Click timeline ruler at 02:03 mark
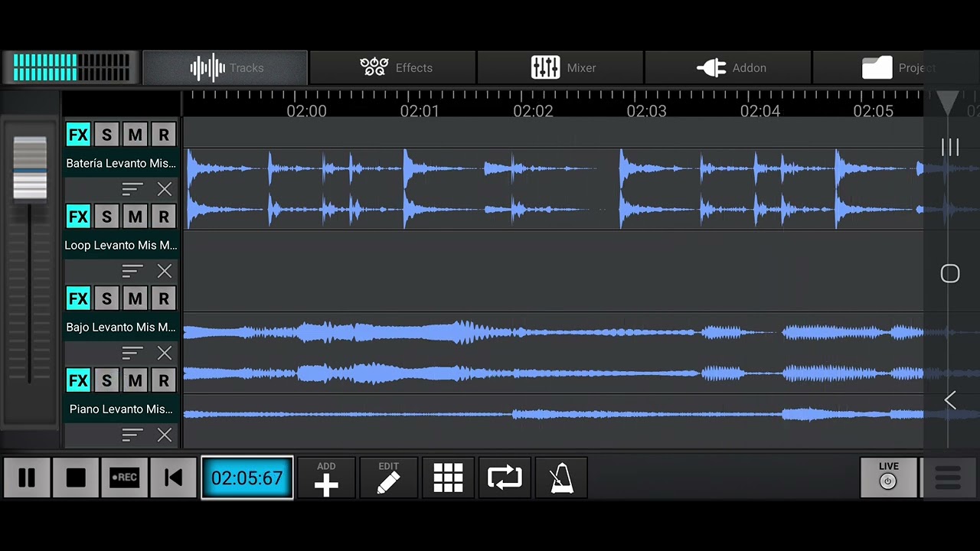The image size is (980, 551). pos(646,112)
